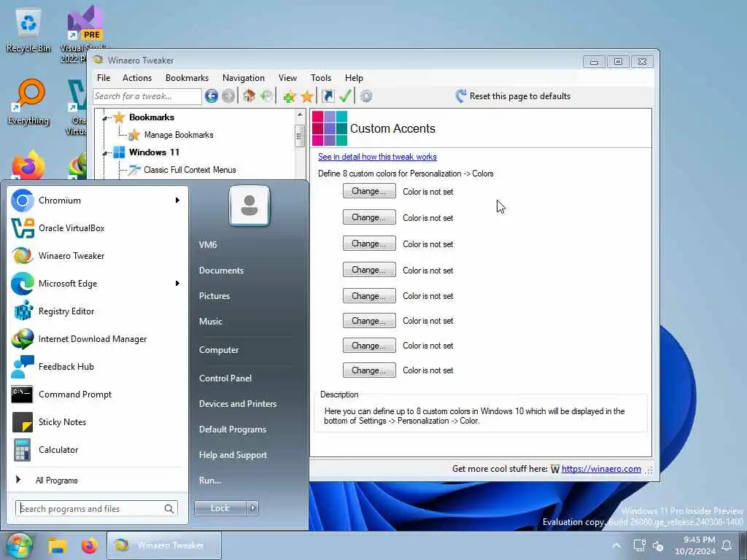747x560 pixels.
Task: Collapse the Windows 11 tree node
Action: point(105,153)
